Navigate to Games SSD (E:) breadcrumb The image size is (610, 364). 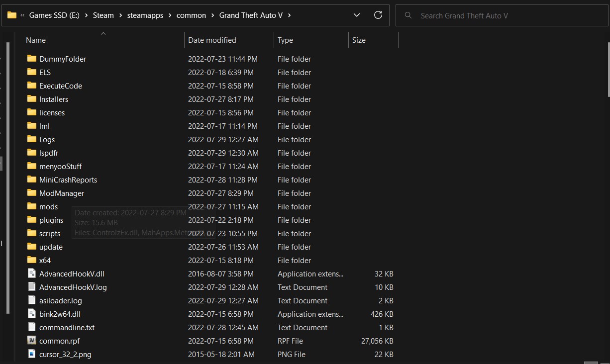pyautogui.click(x=55, y=15)
